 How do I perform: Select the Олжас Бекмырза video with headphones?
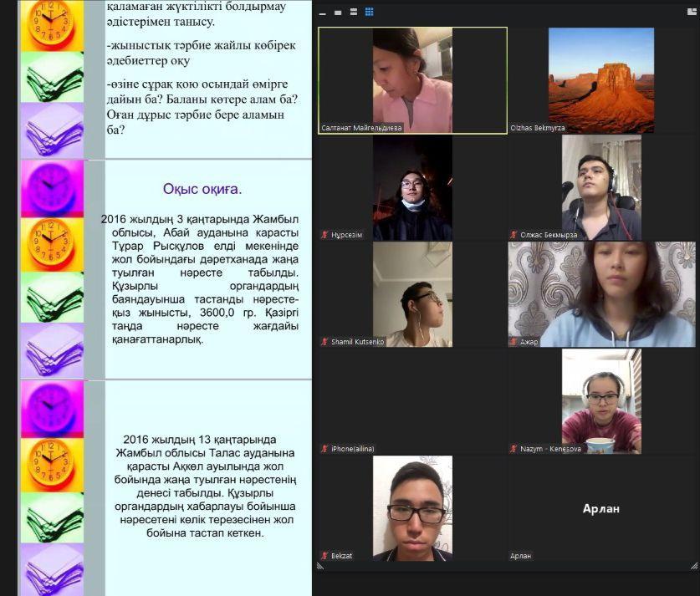coord(601,186)
